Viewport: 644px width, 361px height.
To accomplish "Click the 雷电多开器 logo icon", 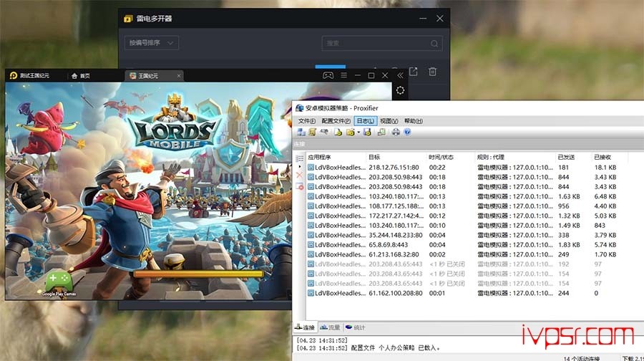I will (128, 19).
